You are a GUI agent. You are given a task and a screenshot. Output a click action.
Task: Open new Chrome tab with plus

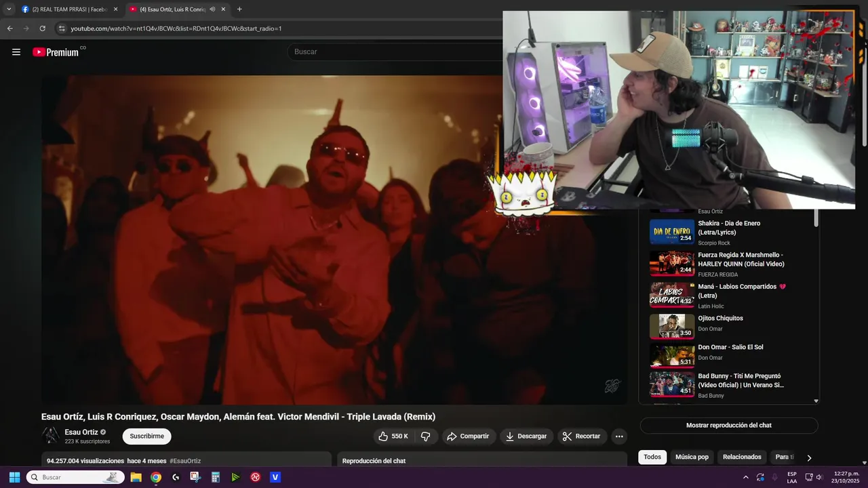pos(239,9)
